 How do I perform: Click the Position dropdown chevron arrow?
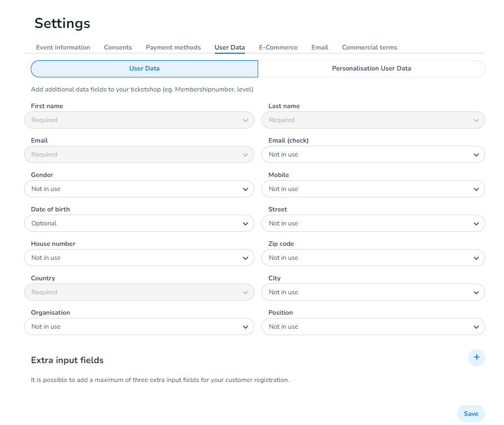tap(476, 327)
